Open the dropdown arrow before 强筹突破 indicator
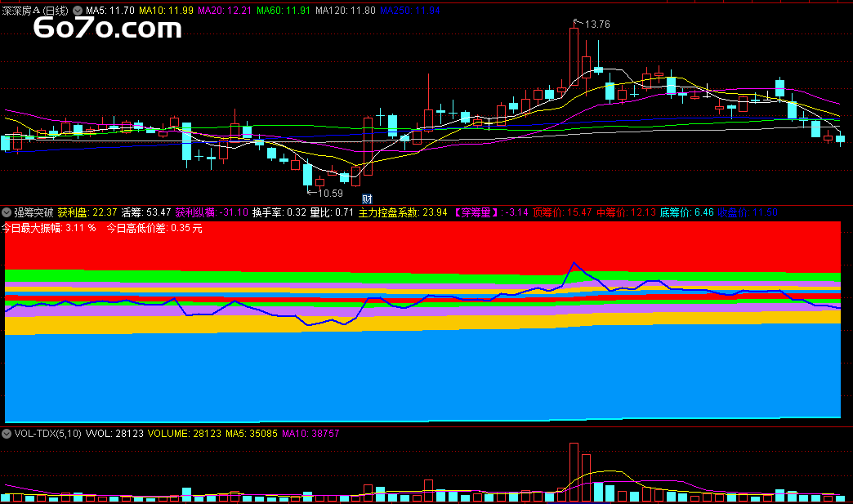Image resolution: width=853 pixels, height=504 pixels. [x=7, y=212]
